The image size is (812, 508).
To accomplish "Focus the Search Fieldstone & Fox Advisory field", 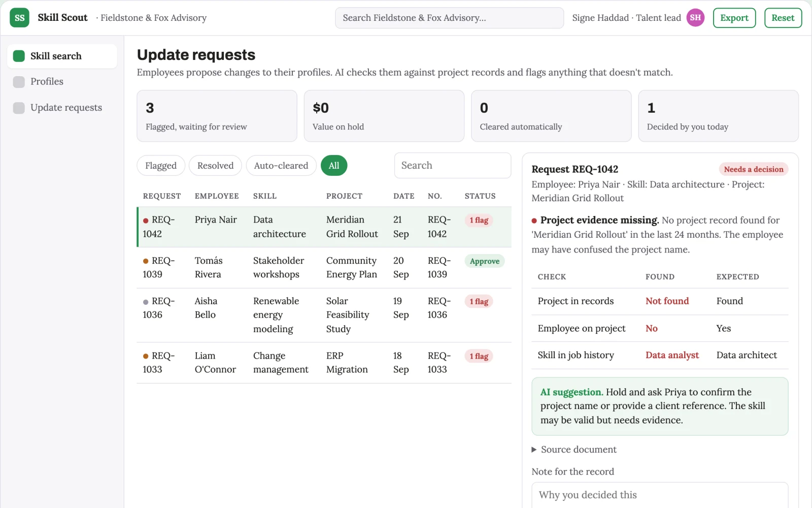I will coord(449,18).
